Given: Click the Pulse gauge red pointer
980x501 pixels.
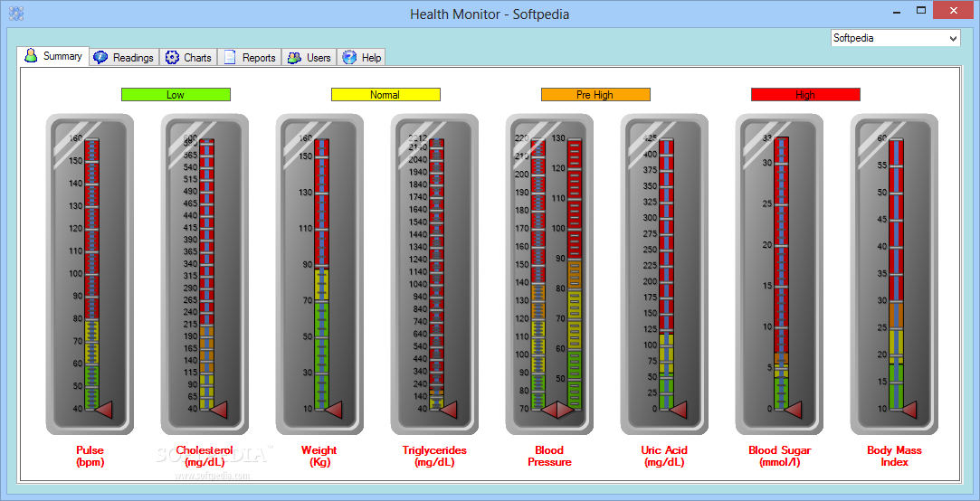Looking at the screenshot, I should click(106, 409).
